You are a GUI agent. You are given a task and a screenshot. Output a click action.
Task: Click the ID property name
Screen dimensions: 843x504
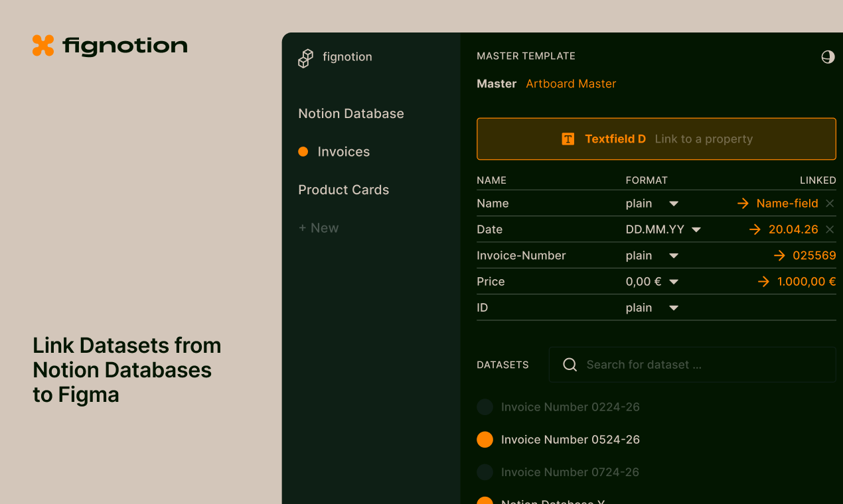tap(483, 308)
